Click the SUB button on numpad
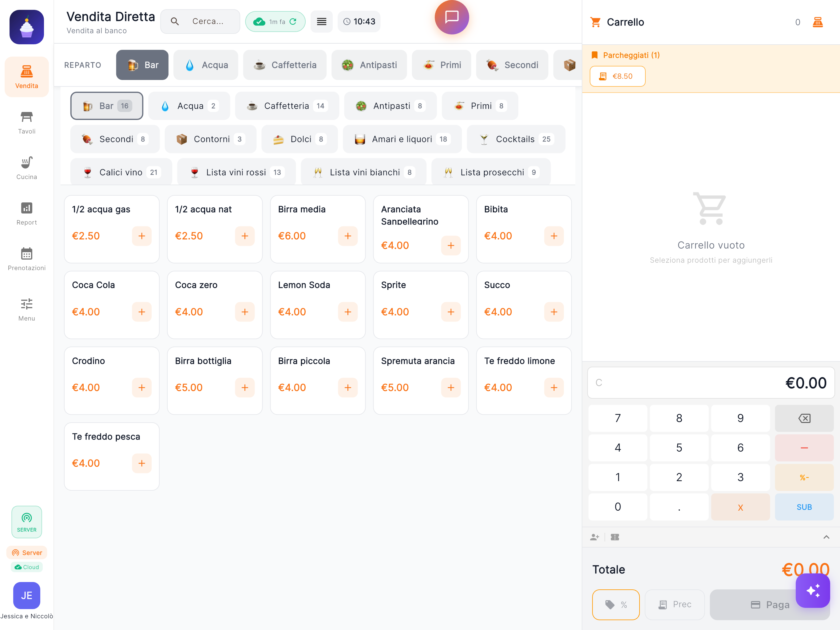Viewport: 840px width, 630px height. 804,507
